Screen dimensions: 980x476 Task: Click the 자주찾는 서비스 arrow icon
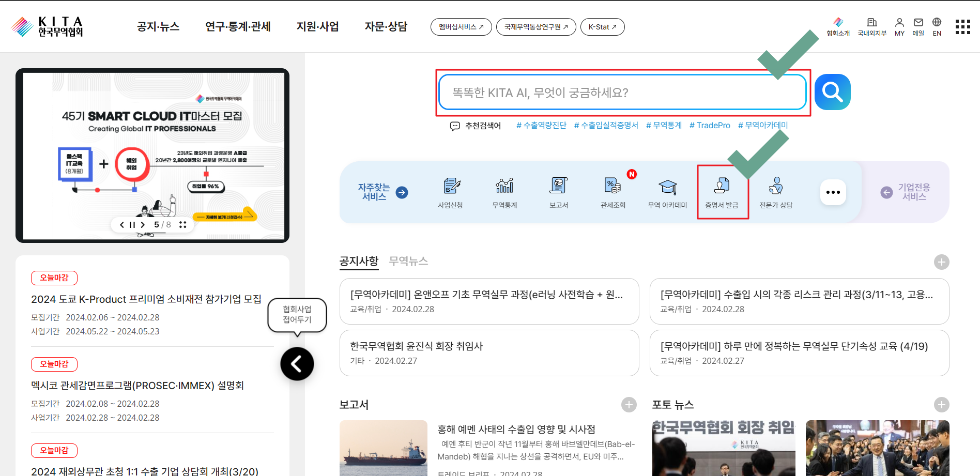click(402, 192)
